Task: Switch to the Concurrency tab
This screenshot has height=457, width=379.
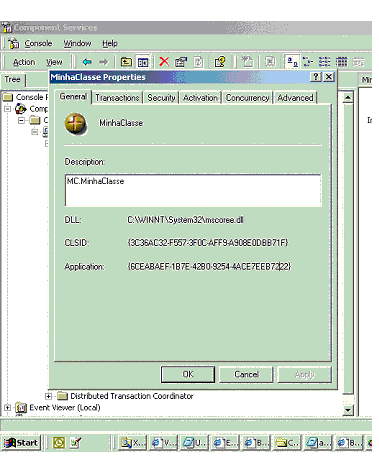Action: coord(248,98)
